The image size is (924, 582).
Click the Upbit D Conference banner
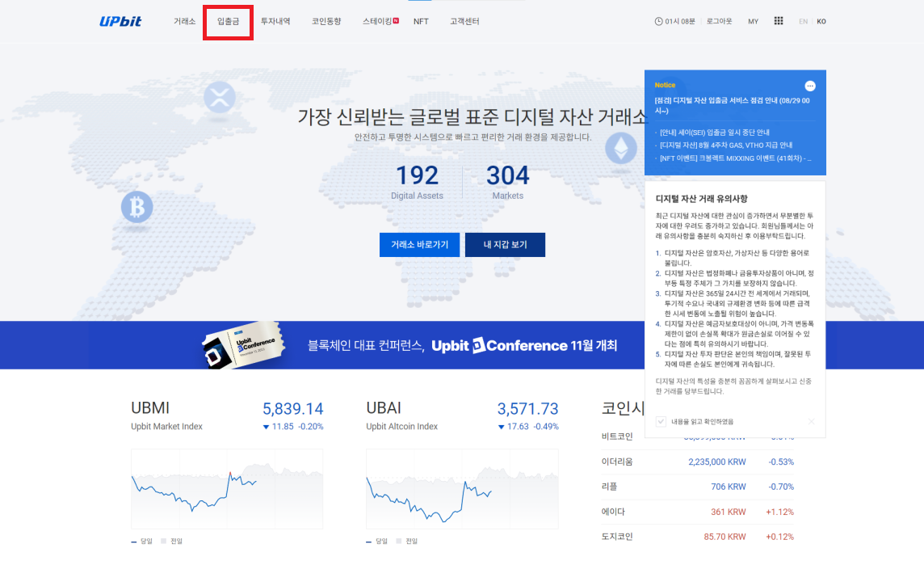462,345
